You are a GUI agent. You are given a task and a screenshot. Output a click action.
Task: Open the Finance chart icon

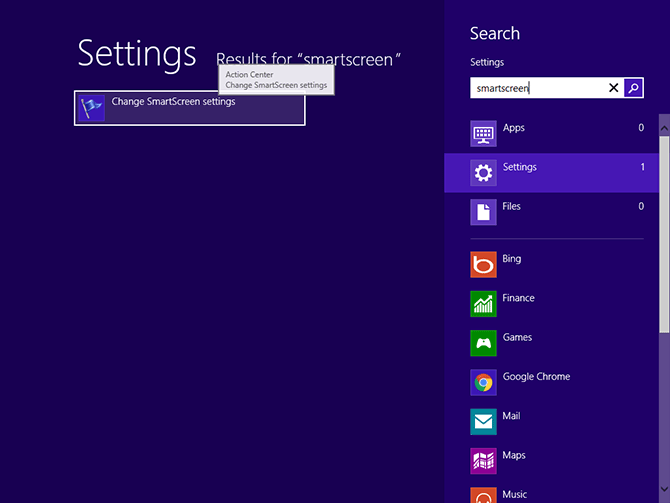tap(483, 304)
